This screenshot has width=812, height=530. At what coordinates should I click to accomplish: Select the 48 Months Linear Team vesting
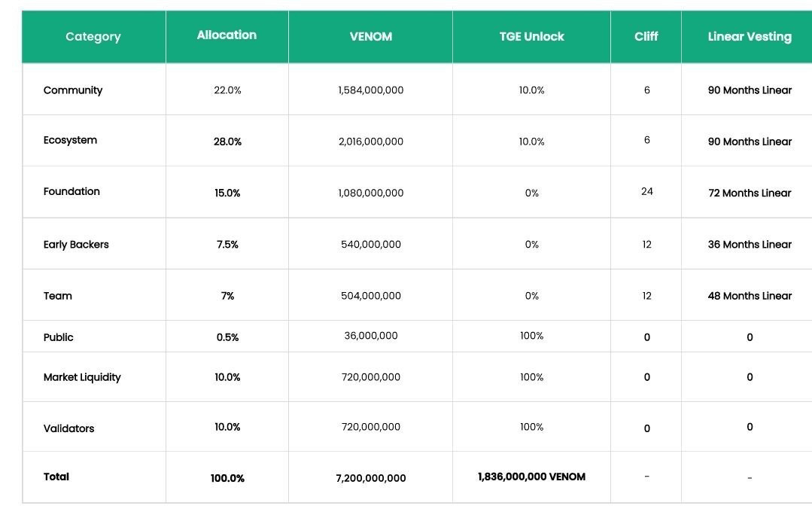click(749, 296)
